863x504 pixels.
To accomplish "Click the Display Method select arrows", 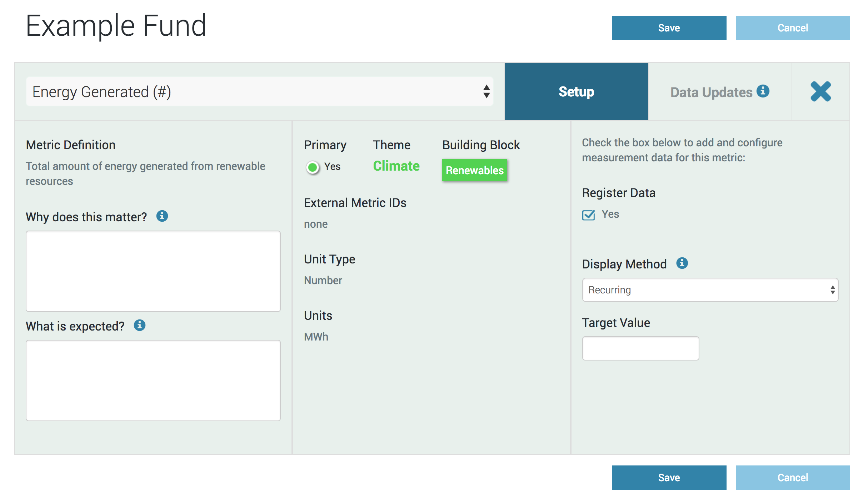I will coord(832,290).
